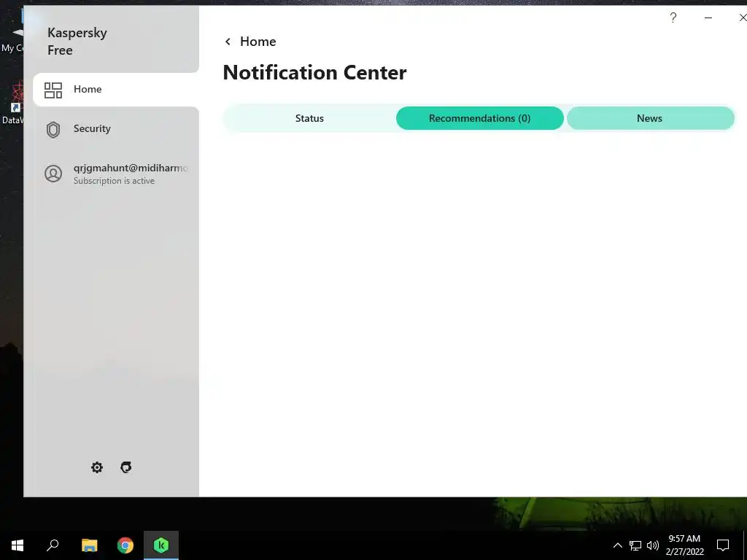
Task: Click the user account avatar icon
Action: pyautogui.click(x=53, y=174)
